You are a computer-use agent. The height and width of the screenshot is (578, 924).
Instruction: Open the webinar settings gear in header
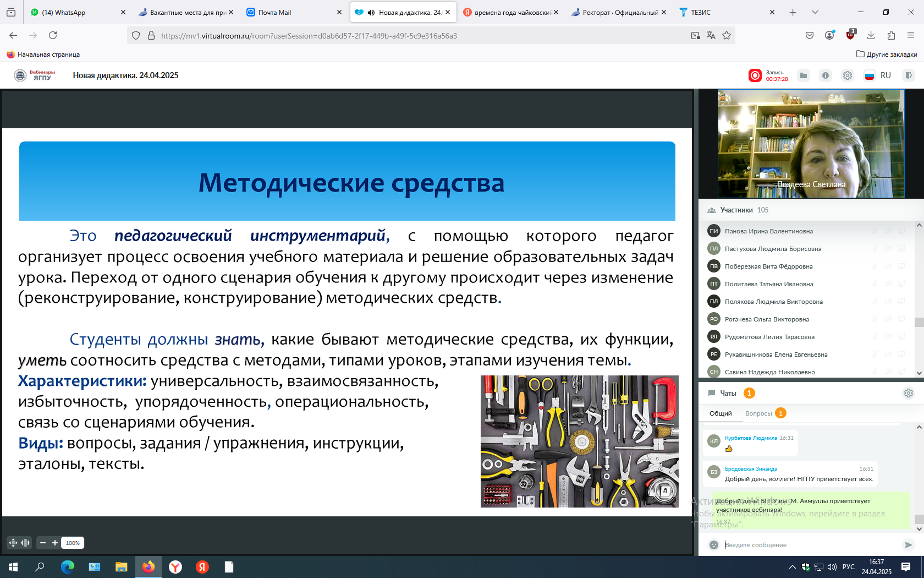(x=848, y=75)
